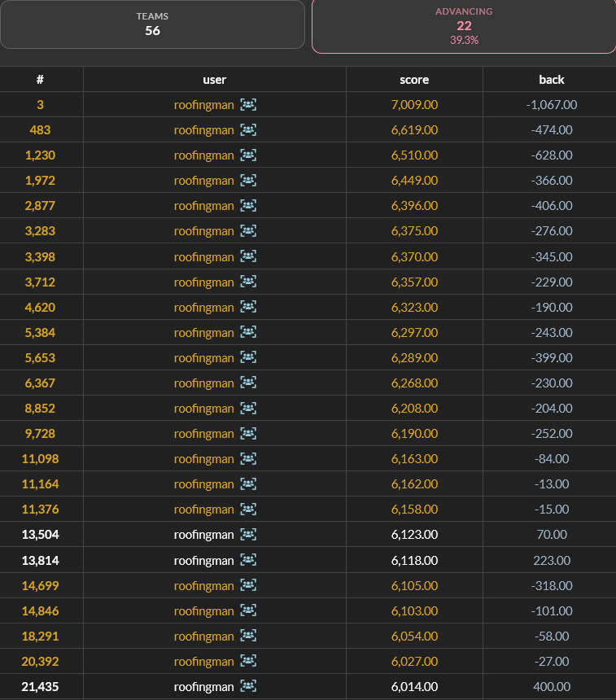Open team icon in rank 11,164 row
The width and height of the screenshot is (616, 700).
click(248, 483)
